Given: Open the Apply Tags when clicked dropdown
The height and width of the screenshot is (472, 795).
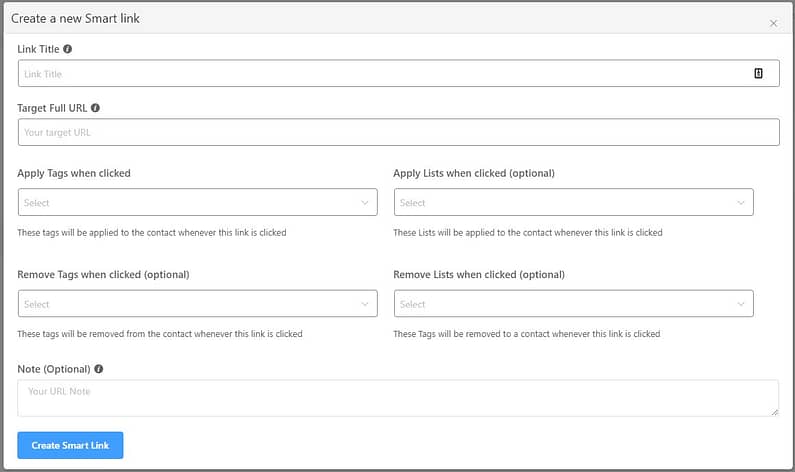Looking at the screenshot, I should [x=198, y=202].
